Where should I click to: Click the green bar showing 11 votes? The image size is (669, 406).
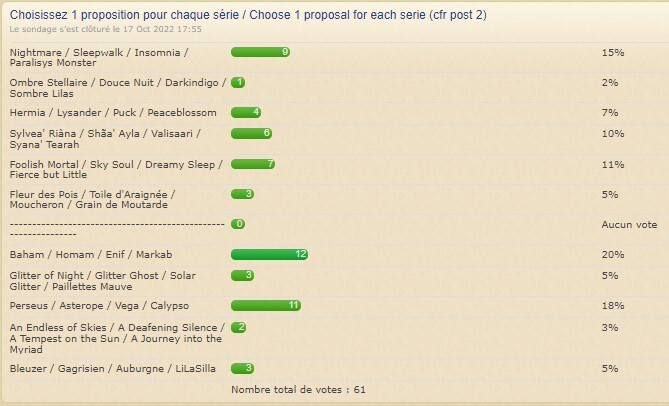pos(266,305)
